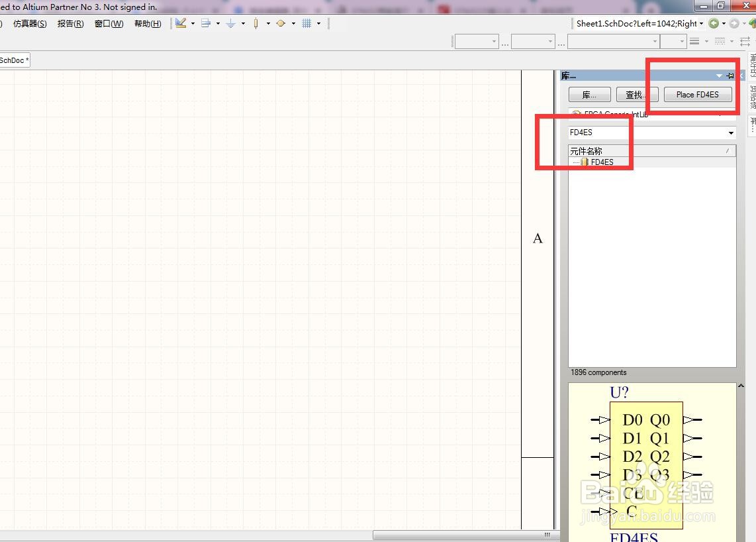Click the Place FD4ES button
Image resolution: width=756 pixels, height=542 pixels.
[697, 95]
